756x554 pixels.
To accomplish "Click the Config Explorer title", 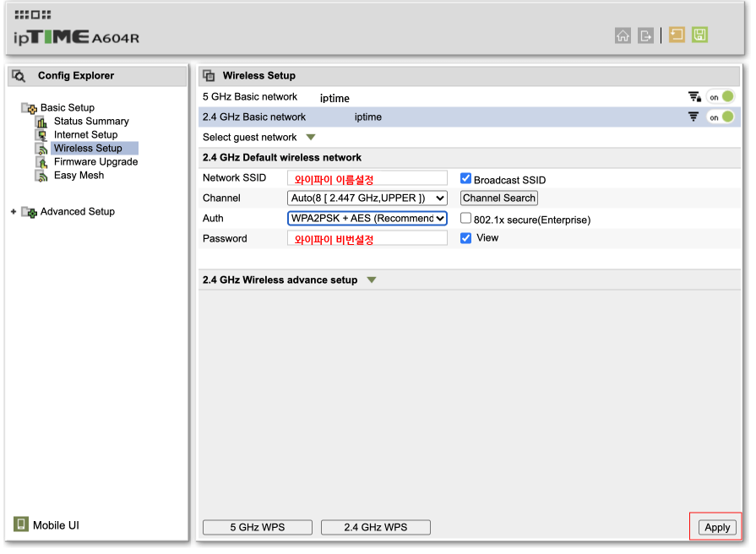I will (x=76, y=76).
